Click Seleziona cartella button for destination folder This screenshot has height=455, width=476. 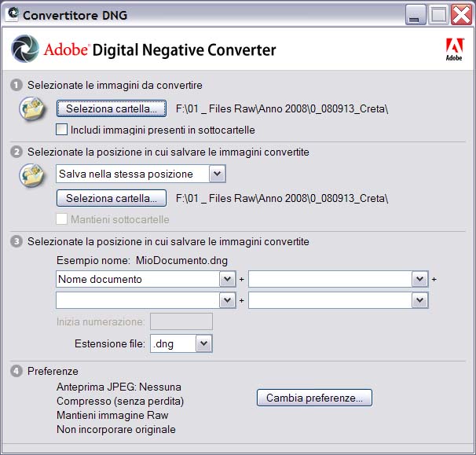(x=112, y=198)
